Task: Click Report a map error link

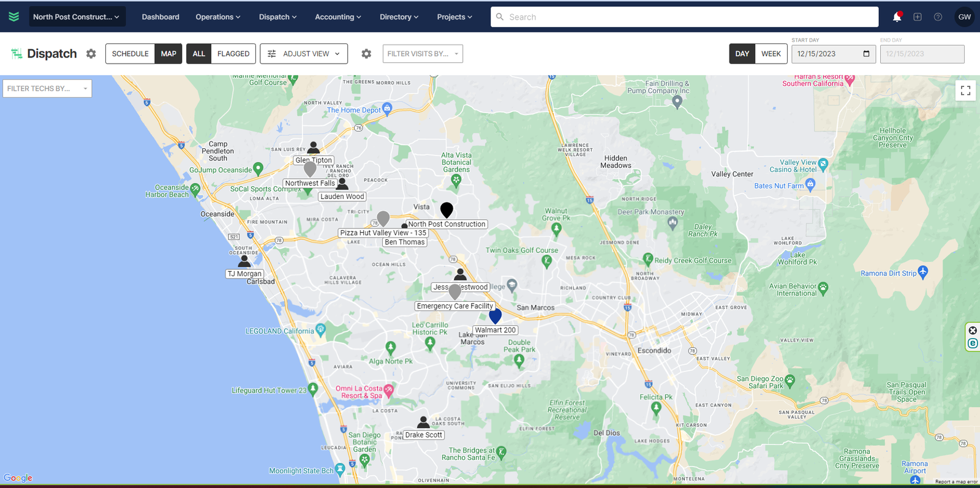Action: click(x=956, y=482)
